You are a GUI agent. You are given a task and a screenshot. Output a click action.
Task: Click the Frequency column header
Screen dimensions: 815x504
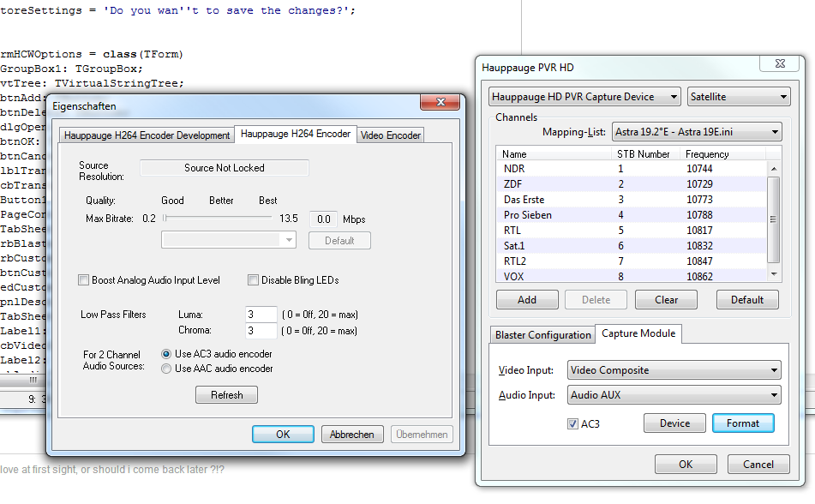(722, 154)
